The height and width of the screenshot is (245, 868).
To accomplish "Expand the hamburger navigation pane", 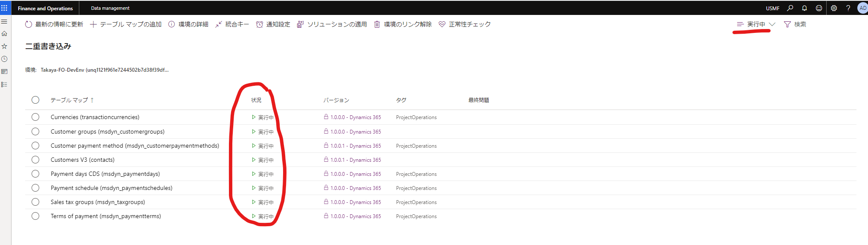I will pos(4,21).
